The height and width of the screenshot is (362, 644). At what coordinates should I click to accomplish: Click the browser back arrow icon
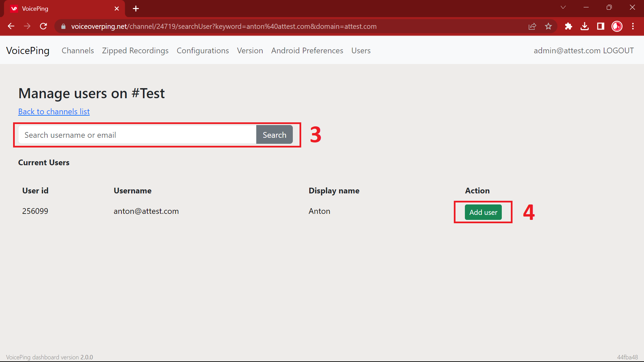[11, 26]
